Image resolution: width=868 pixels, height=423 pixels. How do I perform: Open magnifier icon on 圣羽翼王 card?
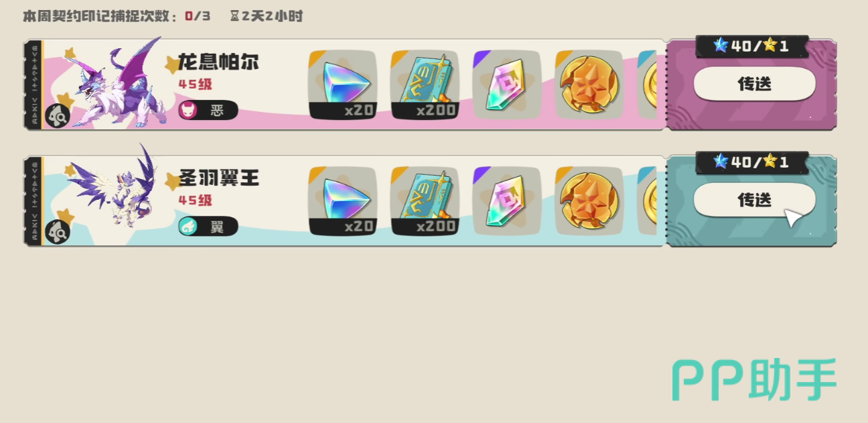57,232
